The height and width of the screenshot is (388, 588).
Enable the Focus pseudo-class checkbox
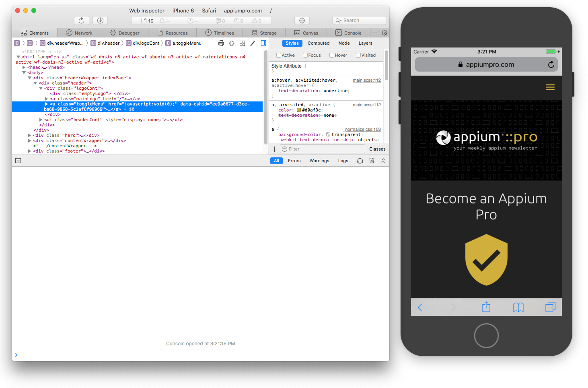click(305, 55)
